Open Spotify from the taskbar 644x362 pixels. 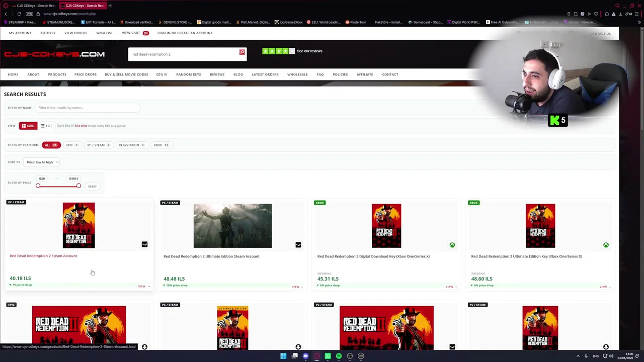point(339,356)
